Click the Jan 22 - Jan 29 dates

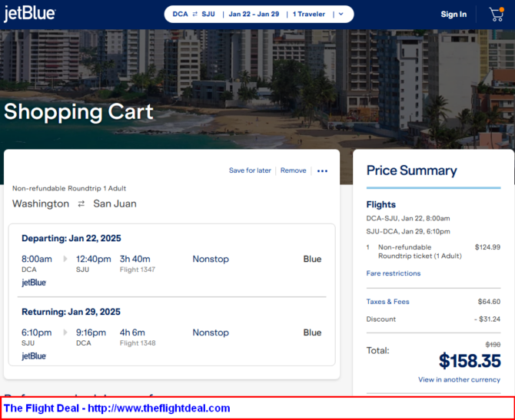[x=254, y=14]
